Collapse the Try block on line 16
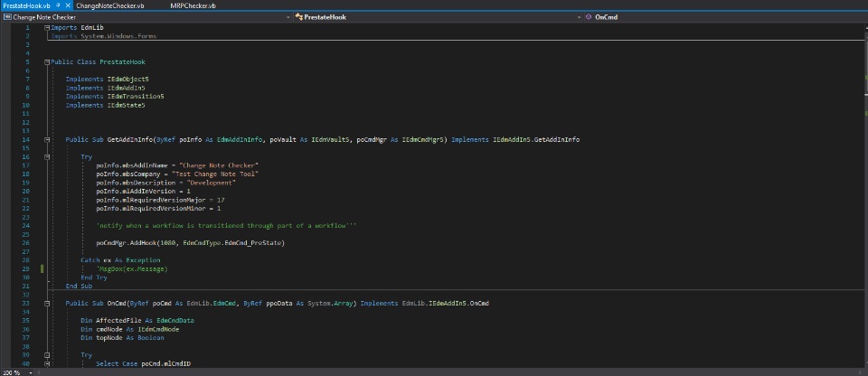Screen dimensions: 868x376 click(47, 156)
